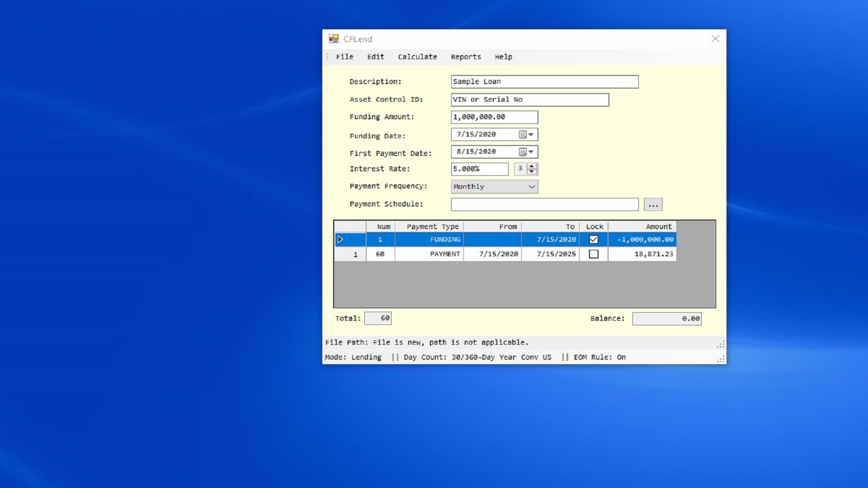Open the First Payment Date calendar icon
The width and height of the screenshot is (868, 488).
[x=523, y=152]
